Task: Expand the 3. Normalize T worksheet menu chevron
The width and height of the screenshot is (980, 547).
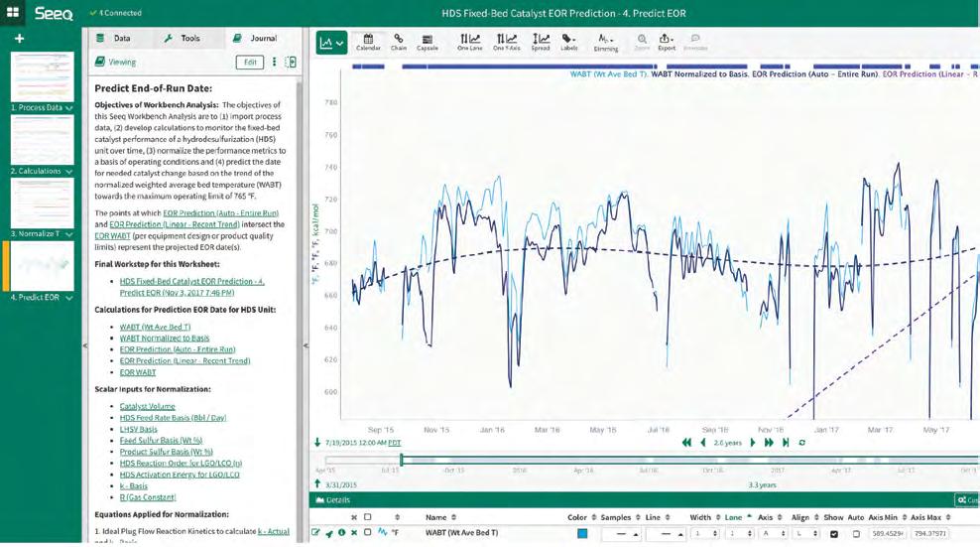Action: 68,234
